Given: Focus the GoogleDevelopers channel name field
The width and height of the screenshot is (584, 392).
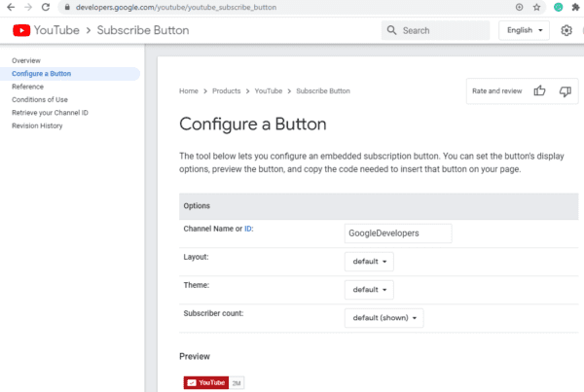Looking at the screenshot, I should (398, 233).
